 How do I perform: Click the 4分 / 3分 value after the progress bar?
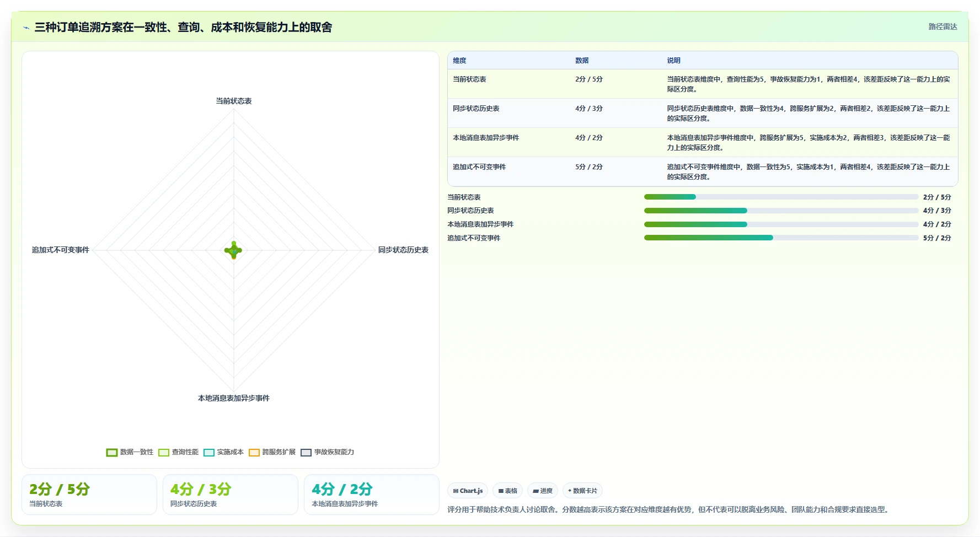click(937, 211)
